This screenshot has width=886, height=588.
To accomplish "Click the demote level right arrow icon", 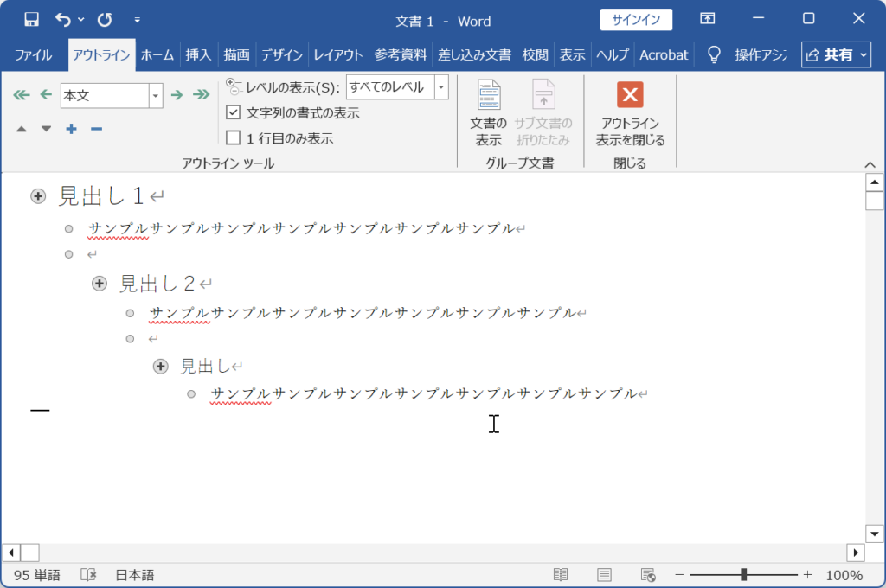I will point(177,95).
